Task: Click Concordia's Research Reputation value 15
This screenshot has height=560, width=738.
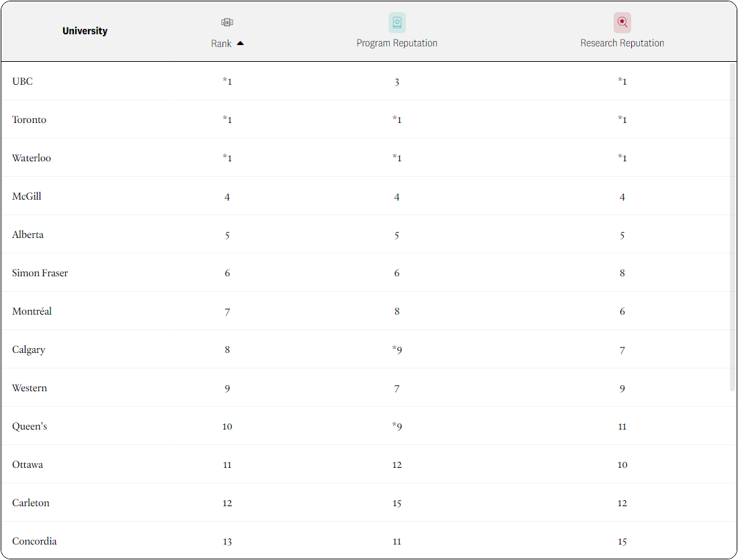Action: coord(622,542)
